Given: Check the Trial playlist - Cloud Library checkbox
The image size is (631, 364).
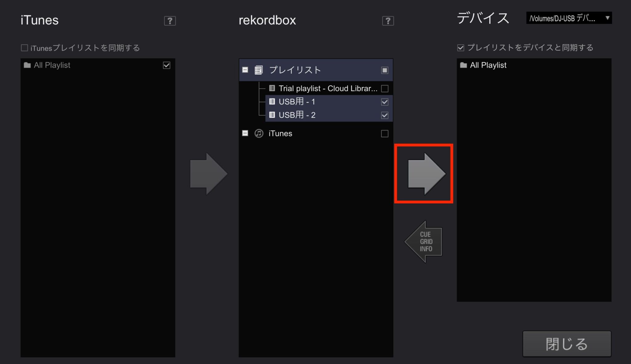Looking at the screenshot, I should click(384, 88).
